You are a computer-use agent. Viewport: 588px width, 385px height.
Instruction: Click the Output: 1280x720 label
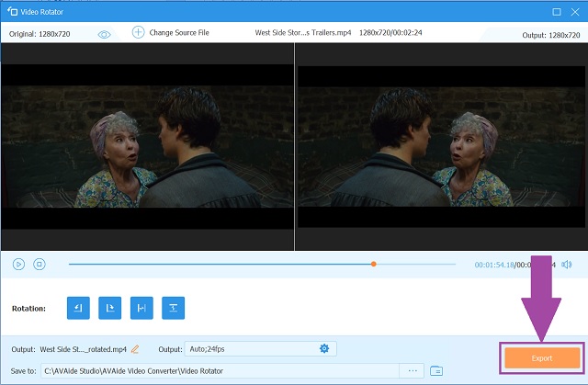(551, 35)
